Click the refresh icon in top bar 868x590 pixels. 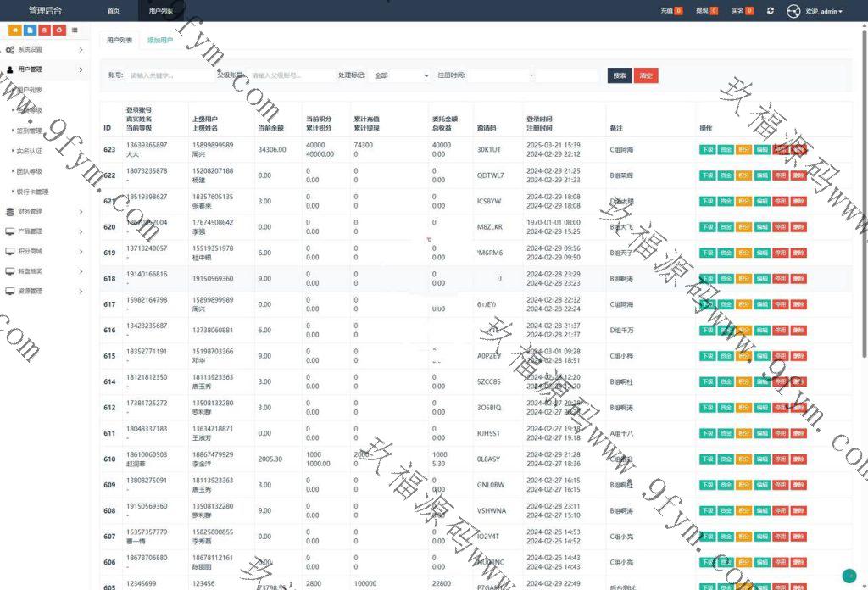point(770,11)
